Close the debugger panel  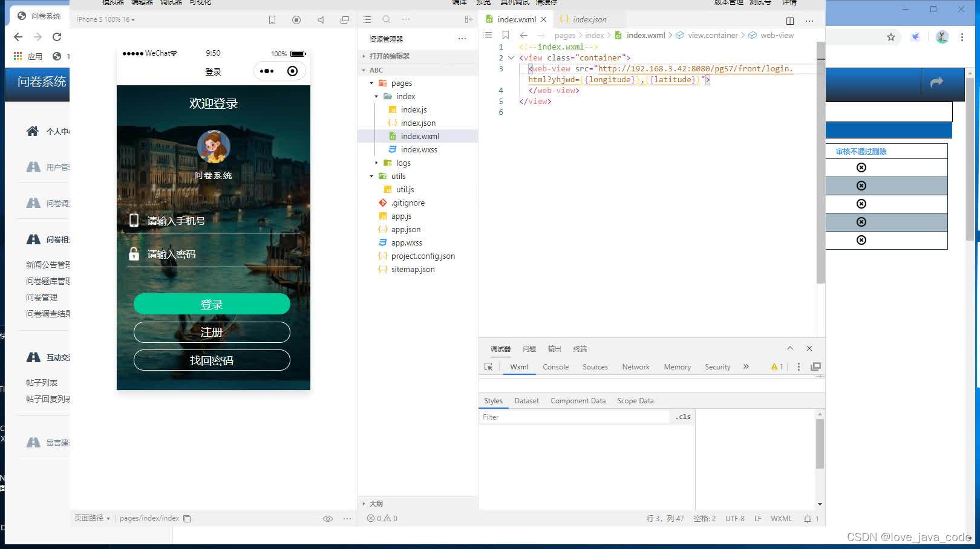(809, 348)
